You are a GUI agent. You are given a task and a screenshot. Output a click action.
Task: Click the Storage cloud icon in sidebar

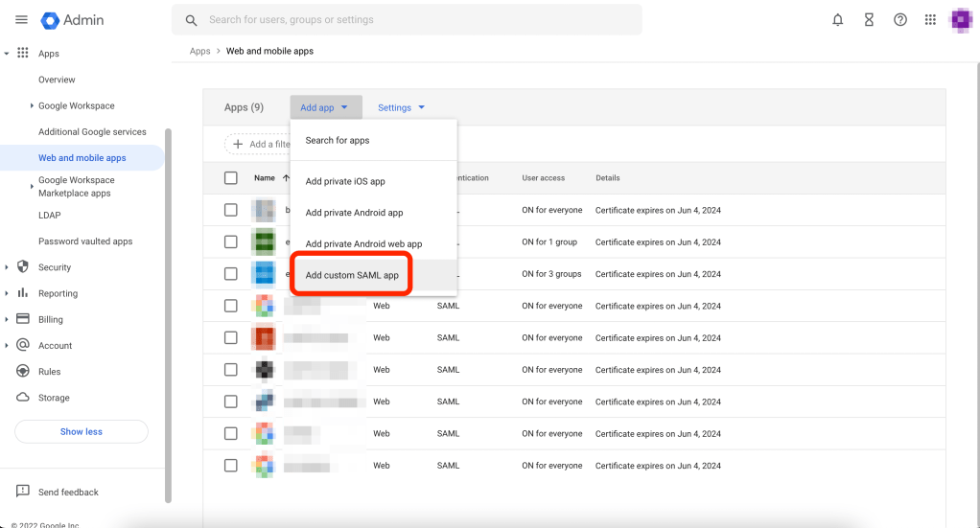click(x=23, y=398)
